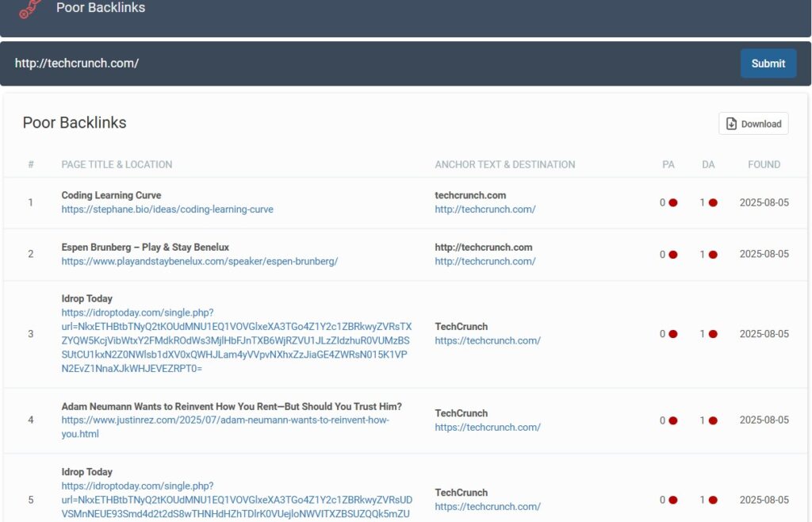Click the red DA indicator in row 1
Viewport: 812px width, 522px height.
[x=713, y=203]
